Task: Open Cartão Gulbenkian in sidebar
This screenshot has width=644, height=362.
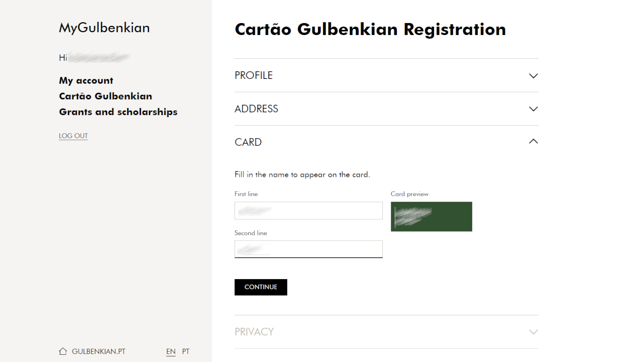Action: [105, 96]
